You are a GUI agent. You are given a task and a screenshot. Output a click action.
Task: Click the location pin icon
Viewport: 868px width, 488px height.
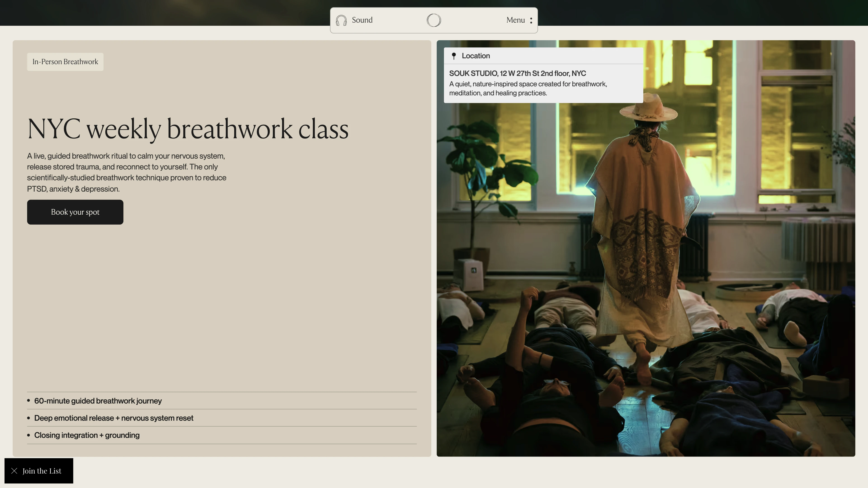click(x=454, y=56)
